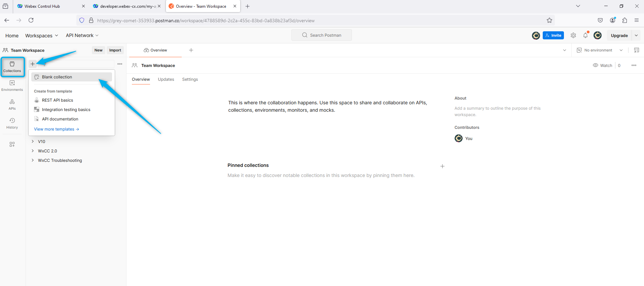Open the notifications bell
644x286 pixels.
[x=585, y=35]
